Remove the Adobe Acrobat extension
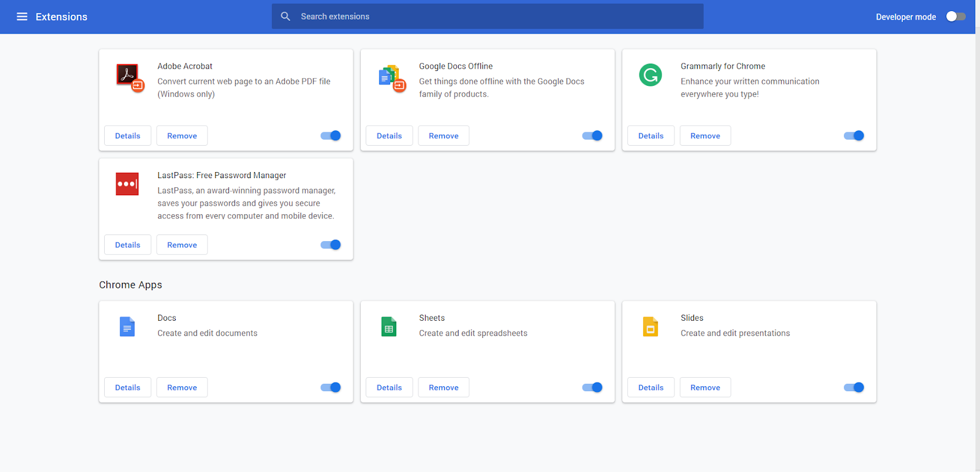 pos(182,136)
